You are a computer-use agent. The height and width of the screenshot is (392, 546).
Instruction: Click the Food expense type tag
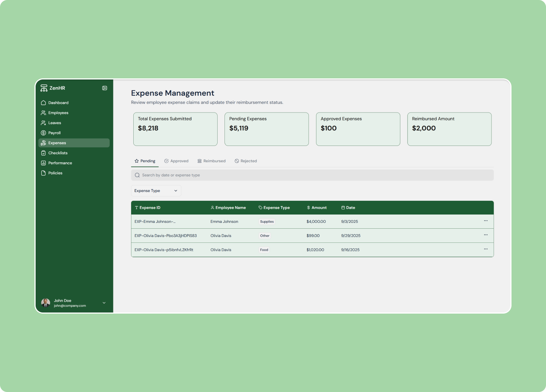(x=264, y=250)
